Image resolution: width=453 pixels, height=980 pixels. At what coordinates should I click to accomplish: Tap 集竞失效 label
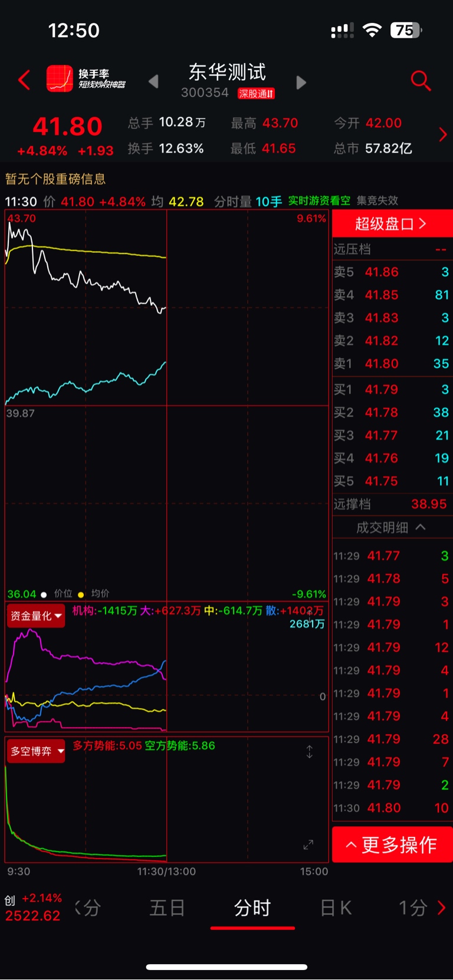point(377,201)
